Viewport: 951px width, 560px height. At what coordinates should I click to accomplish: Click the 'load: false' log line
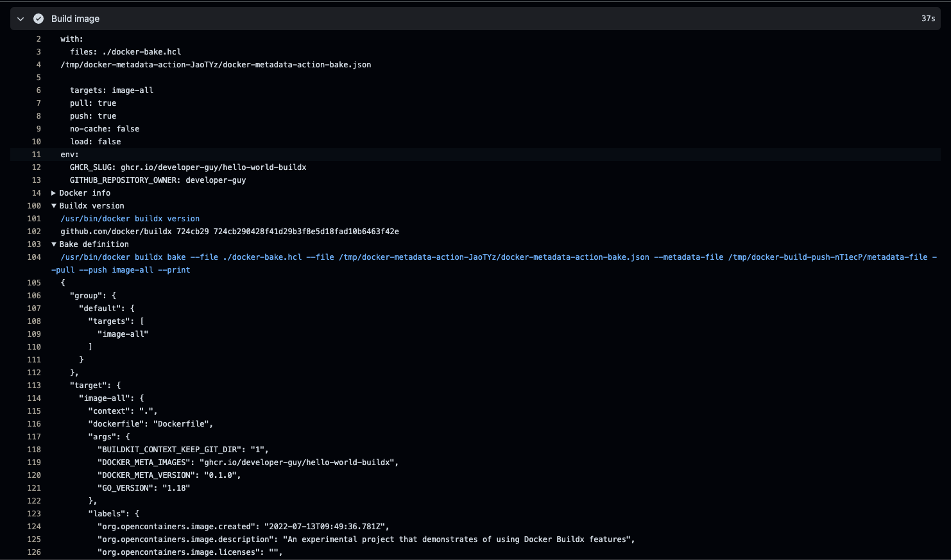click(x=96, y=142)
